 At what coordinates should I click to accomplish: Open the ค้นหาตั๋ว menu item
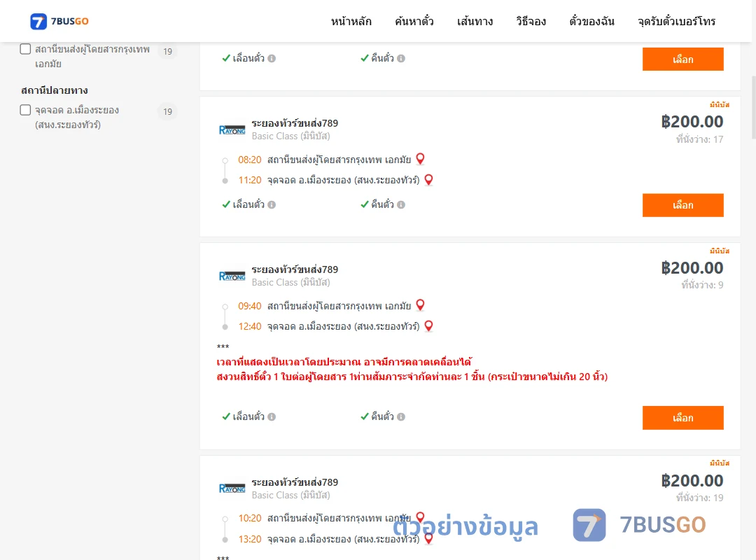point(414,21)
